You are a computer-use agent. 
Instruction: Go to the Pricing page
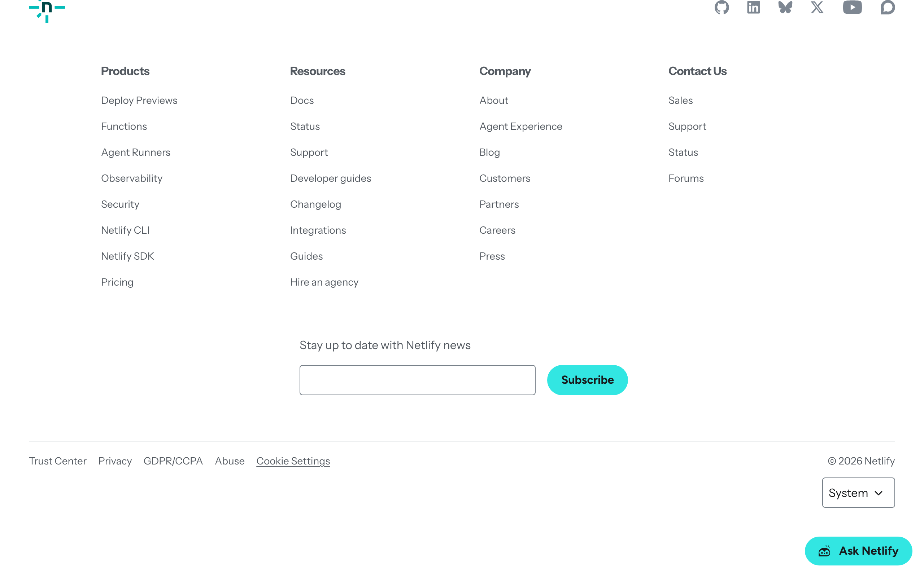click(x=117, y=282)
